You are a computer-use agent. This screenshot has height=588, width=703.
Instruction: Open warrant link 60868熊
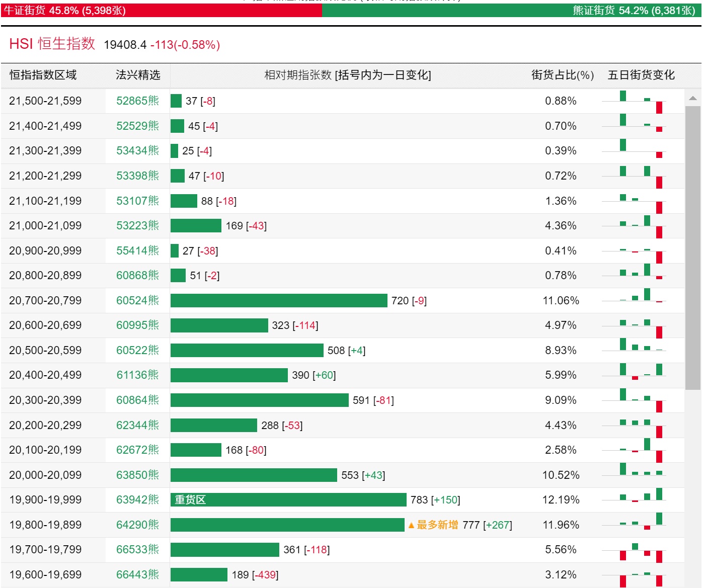point(137,276)
